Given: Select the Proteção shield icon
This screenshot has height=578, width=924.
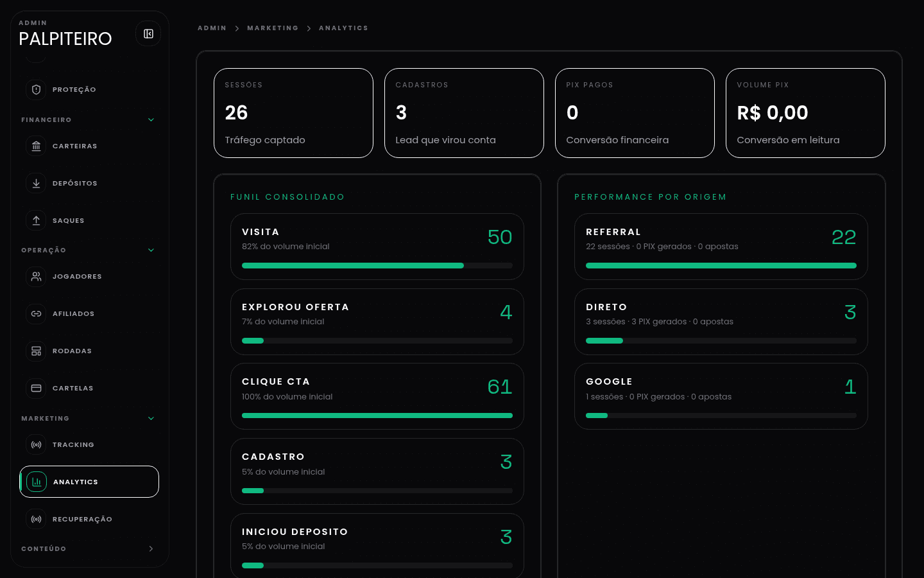Looking at the screenshot, I should click(x=37, y=89).
